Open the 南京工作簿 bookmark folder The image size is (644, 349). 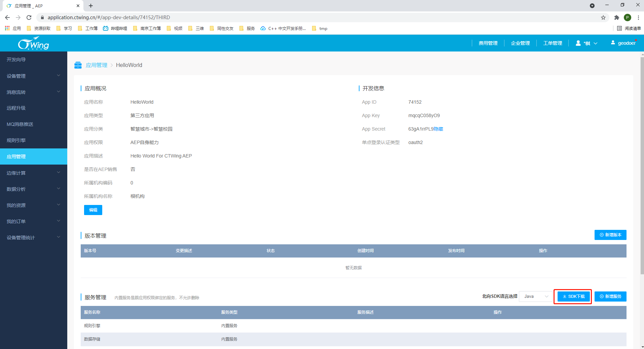(147, 28)
